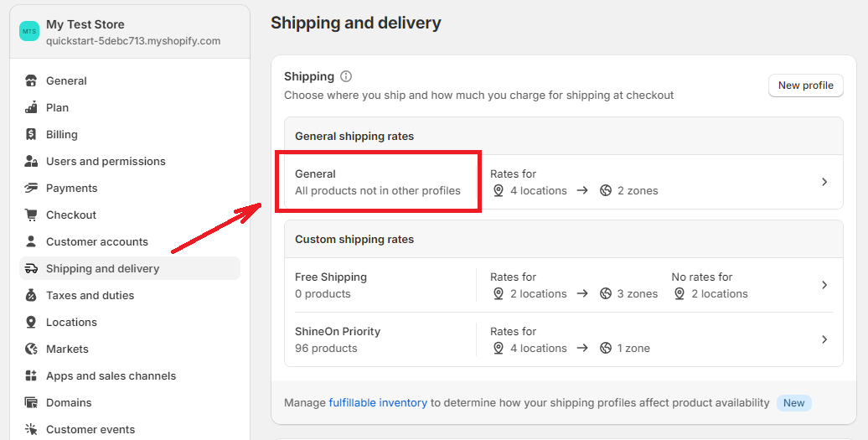Click the Taxes and duties icon
Image resolution: width=868 pixels, height=440 pixels.
(x=31, y=296)
